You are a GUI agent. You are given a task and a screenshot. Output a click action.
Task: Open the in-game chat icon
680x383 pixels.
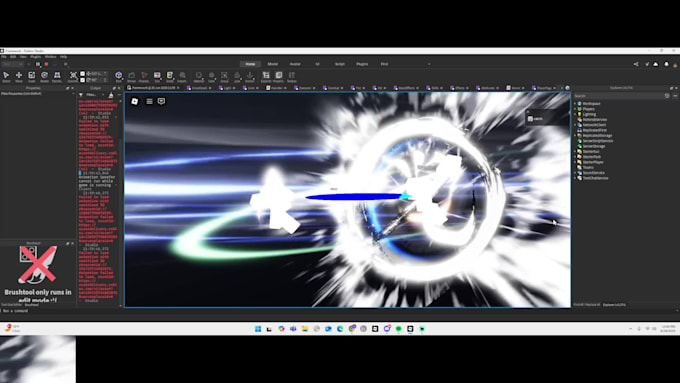pyautogui.click(x=161, y=101)
